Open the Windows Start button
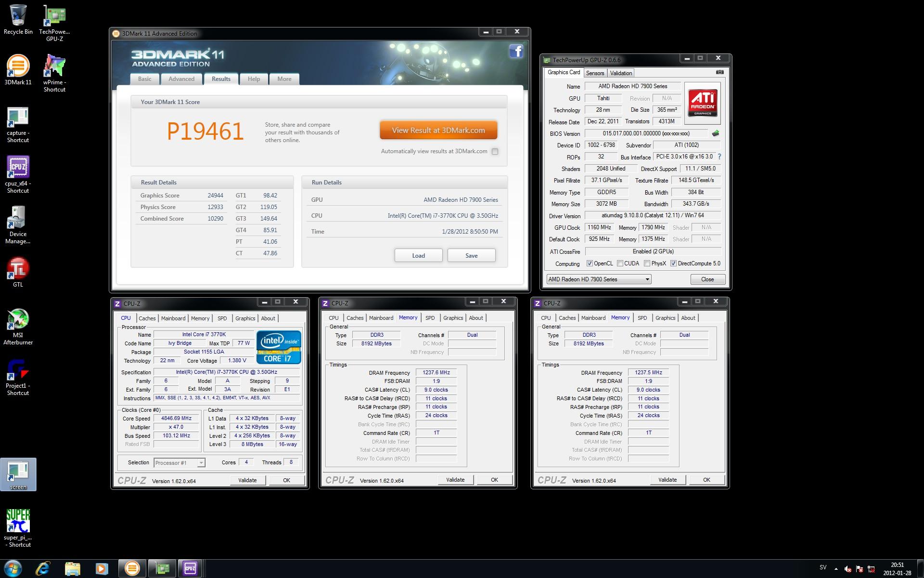 click(x=13, y=569)
